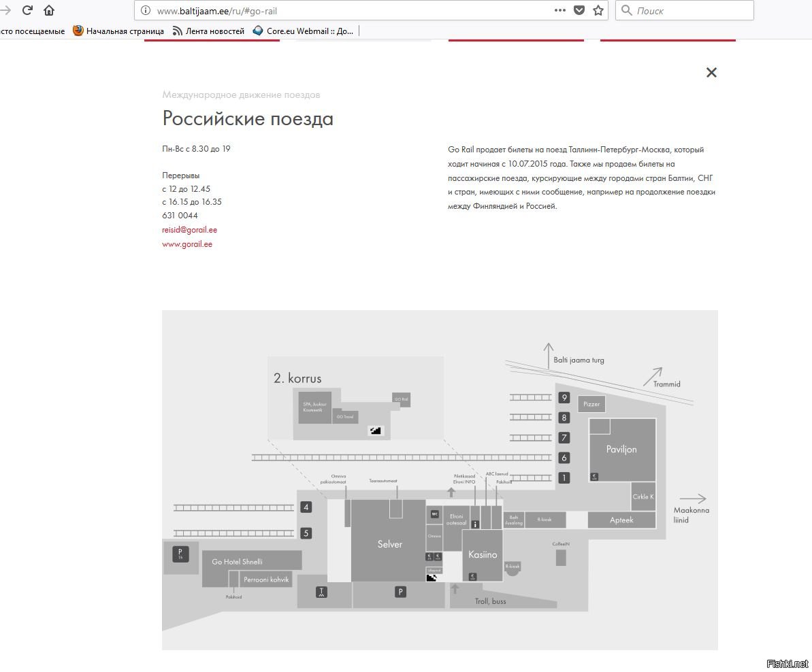The image size is (812, 672).
Task: Click the parking icon beside Go Hotel Shnelli
Action: [180, 554]
